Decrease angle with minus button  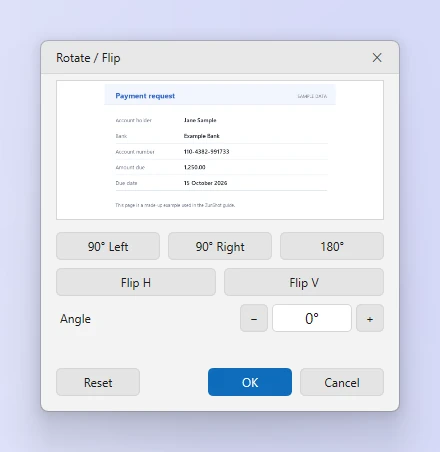pos(254,318)
